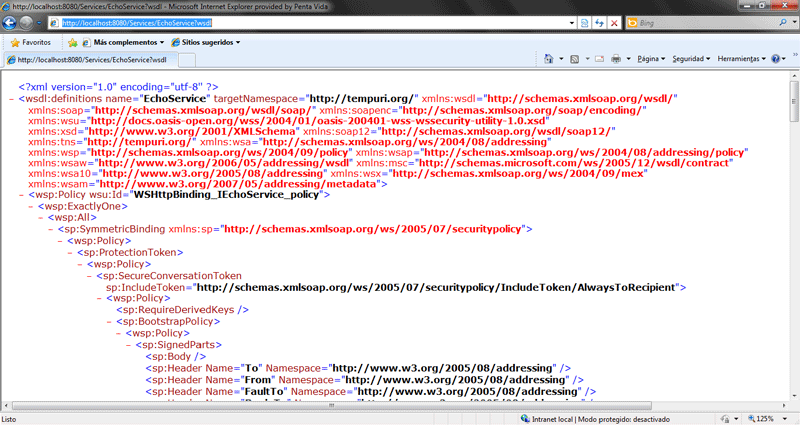Collapse the sp:BootstrapPolicy node
800x425 pixels.
coord(109,322)
